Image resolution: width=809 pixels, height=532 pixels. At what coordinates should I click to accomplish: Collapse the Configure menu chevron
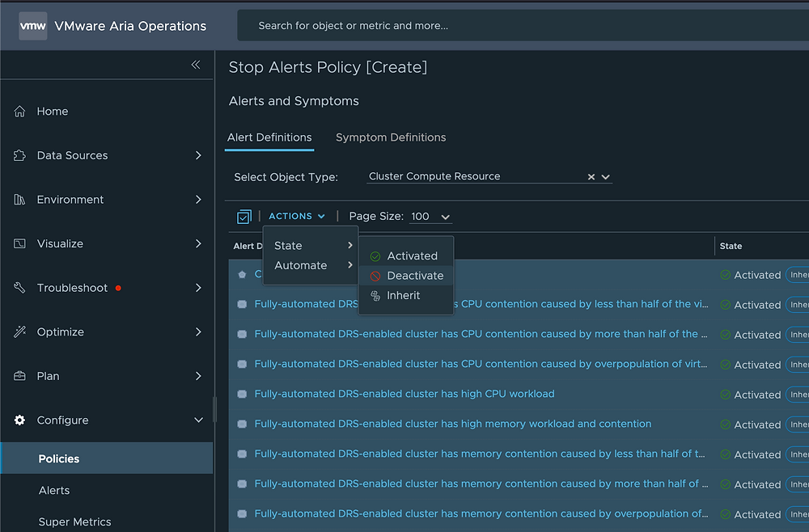(x=198, y=420)
